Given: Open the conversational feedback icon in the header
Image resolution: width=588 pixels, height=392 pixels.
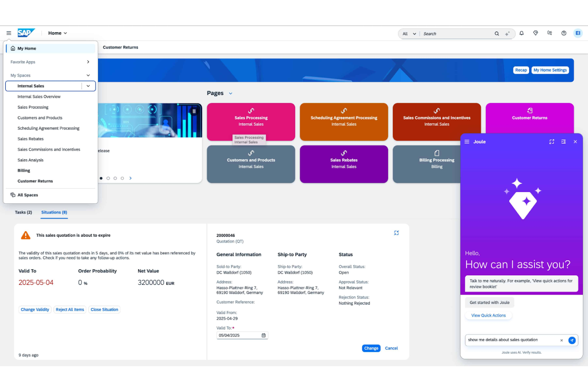Looking at the screenshot, I should [550, 33].
